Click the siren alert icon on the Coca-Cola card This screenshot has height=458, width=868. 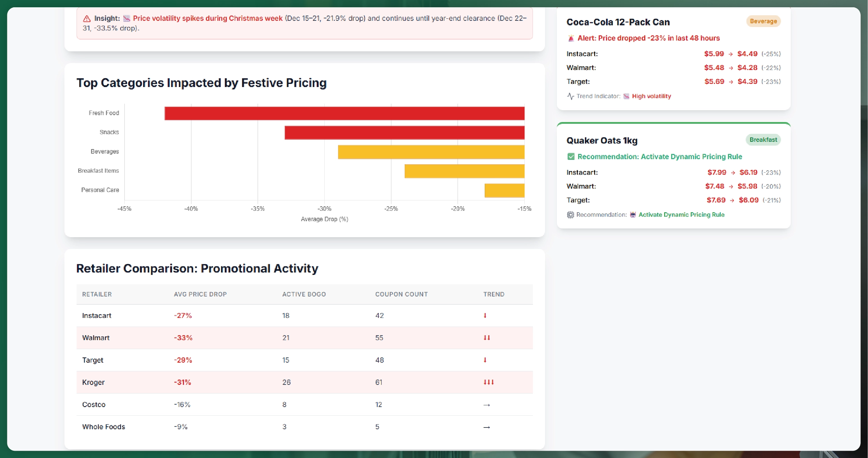(571, 38)
